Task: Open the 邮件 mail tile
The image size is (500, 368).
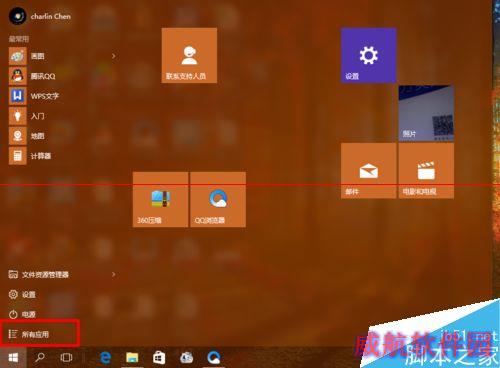Action: (x=368, y=171)
